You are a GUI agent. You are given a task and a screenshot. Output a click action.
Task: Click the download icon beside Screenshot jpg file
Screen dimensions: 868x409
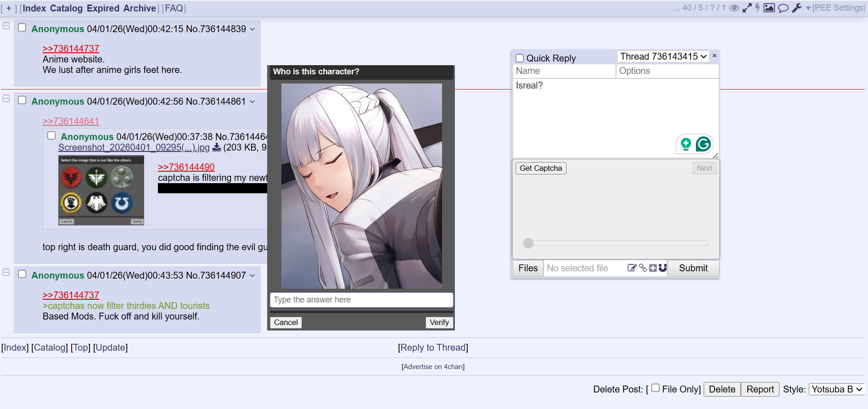[x=217, y=147]
